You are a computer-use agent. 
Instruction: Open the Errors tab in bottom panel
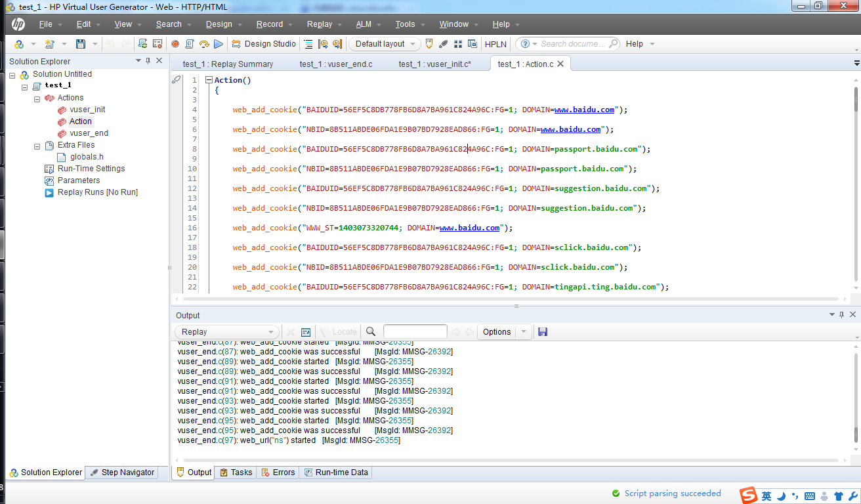[x=278, y=472]
